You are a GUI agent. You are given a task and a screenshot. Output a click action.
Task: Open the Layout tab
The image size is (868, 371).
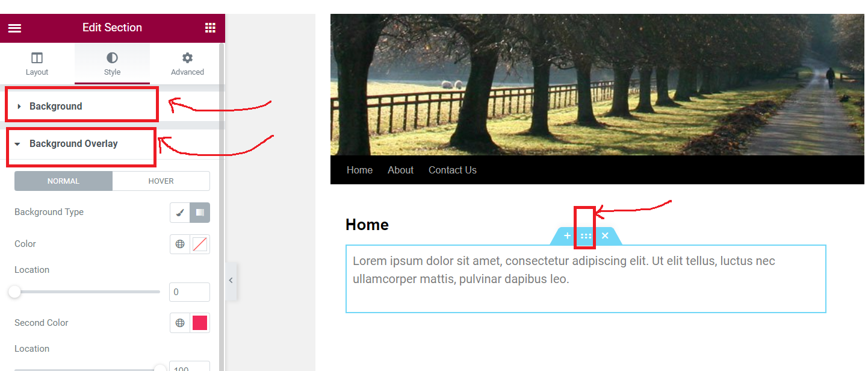click(37, 64)
